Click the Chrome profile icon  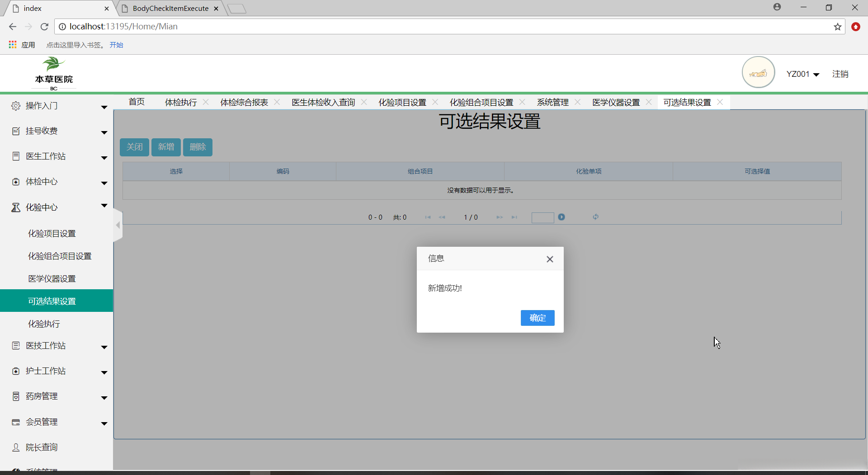pyautogui.click(x=777, y=7)
